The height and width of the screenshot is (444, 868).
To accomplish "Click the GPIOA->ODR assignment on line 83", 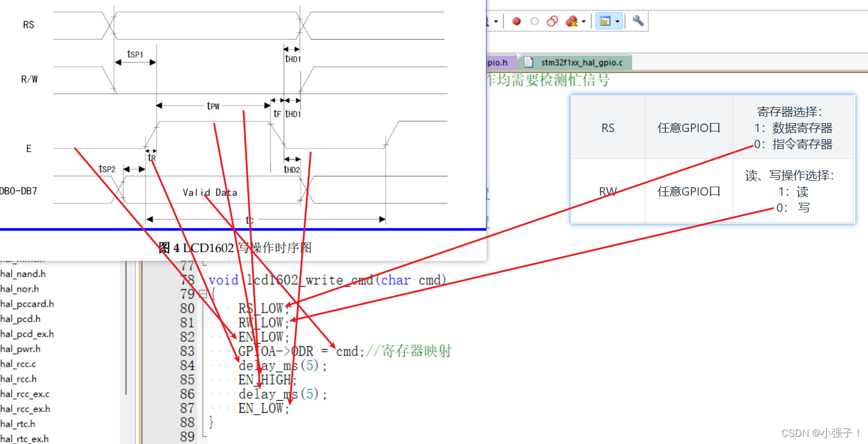I will (x=302, y=351).
